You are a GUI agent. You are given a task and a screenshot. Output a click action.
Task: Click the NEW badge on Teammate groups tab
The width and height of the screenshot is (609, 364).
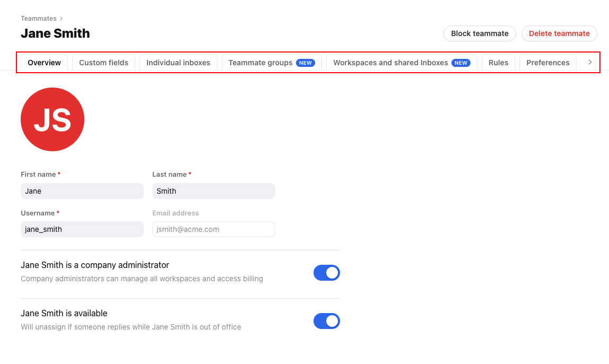tap(306, 63)
